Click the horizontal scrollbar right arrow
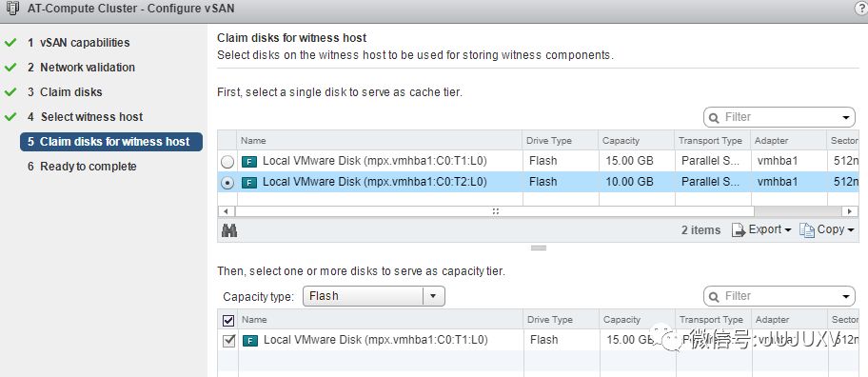 pyautogui.click(x=849, y=211)
